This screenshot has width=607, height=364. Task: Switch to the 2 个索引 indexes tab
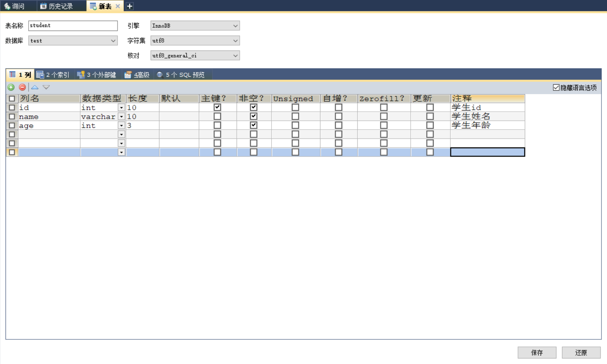pos(53,75)
